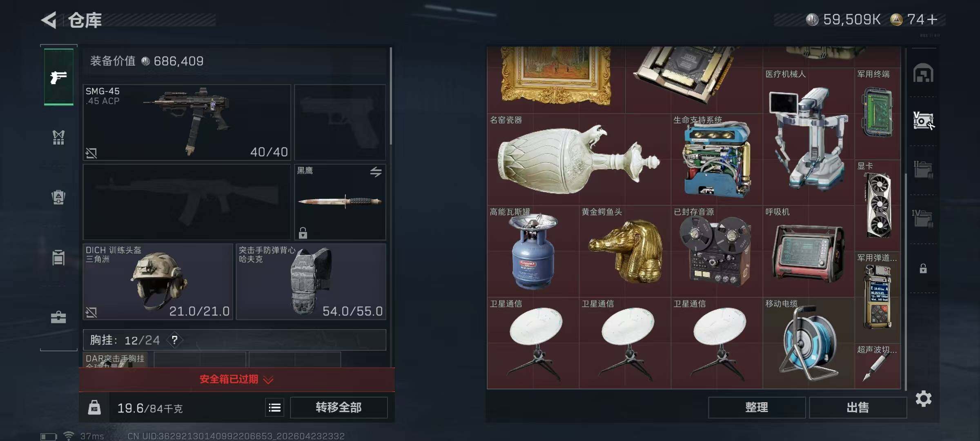Screen dimensions: 980x441
Task: Open the chest rig vest sidebar icon
Action: (x=58, y=138)
